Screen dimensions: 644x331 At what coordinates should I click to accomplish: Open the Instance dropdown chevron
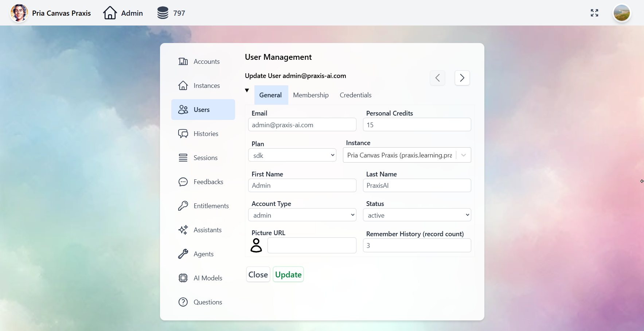coord(464,155)
